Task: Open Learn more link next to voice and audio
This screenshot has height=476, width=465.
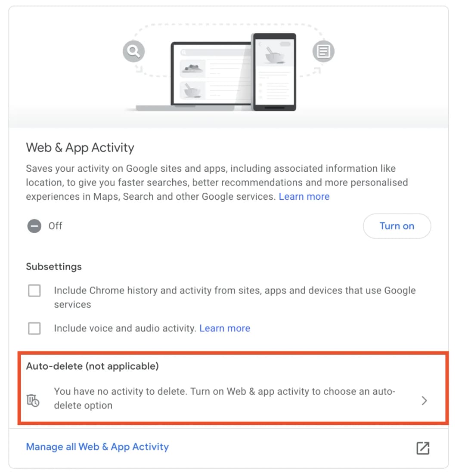Action: tap(225, 328)
